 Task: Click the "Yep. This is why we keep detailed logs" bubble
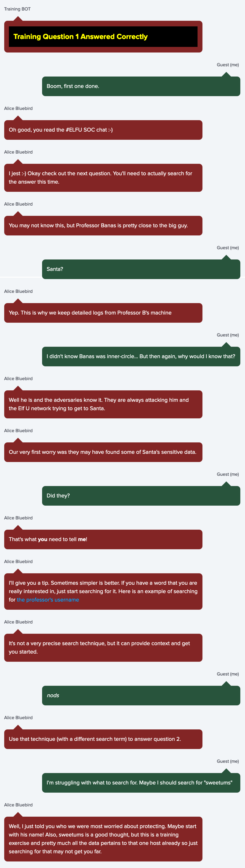(103, 313)
